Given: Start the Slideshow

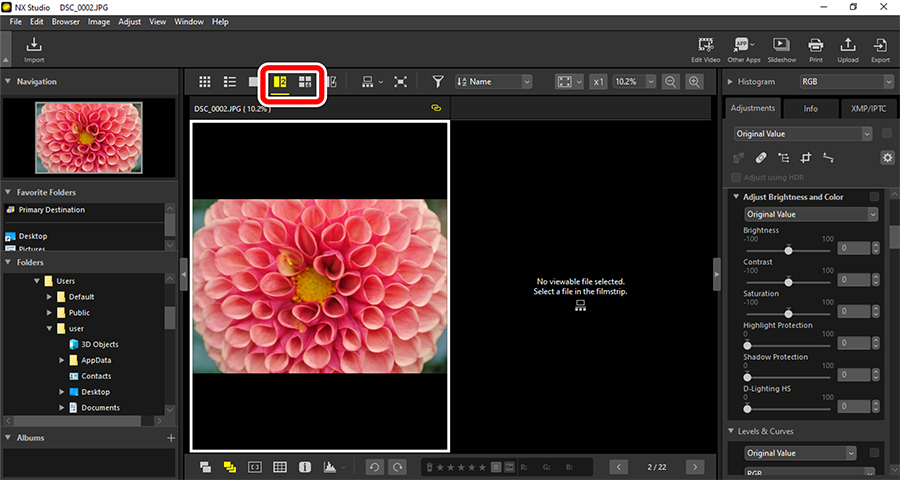Looking at the screenshot, I should click(781, 49).
